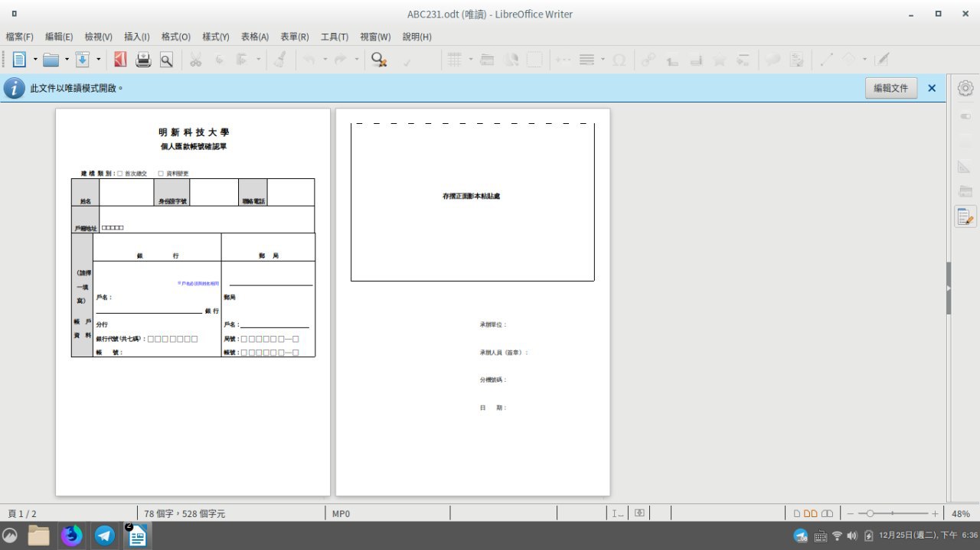Toggle Print Preview icon
Screen dimensions: 980x550
166,60
